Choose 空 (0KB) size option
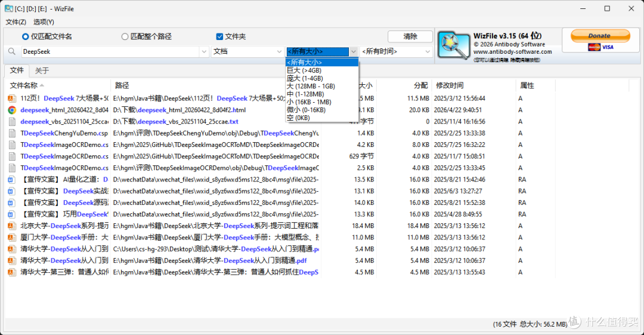 (x=322, y=118)
